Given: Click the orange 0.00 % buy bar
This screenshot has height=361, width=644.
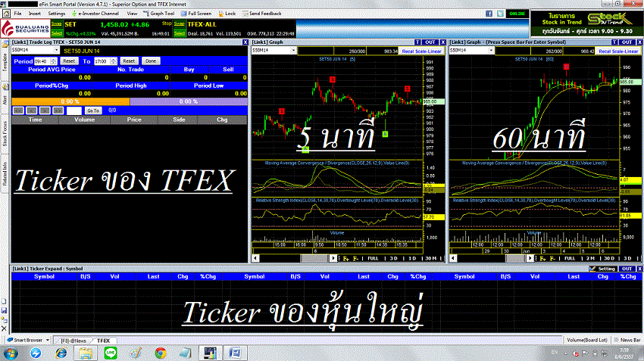Looking at the screenshot, I should pos(70,101).
